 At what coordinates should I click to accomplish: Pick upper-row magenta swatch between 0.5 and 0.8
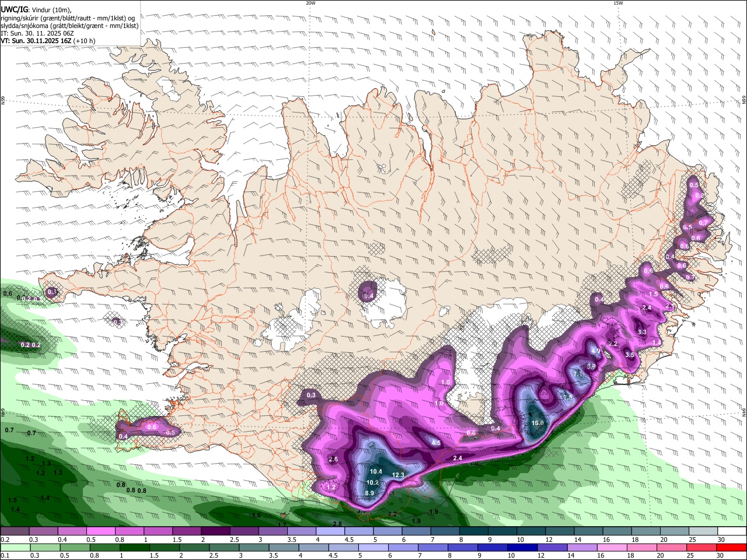click(100, 531)
